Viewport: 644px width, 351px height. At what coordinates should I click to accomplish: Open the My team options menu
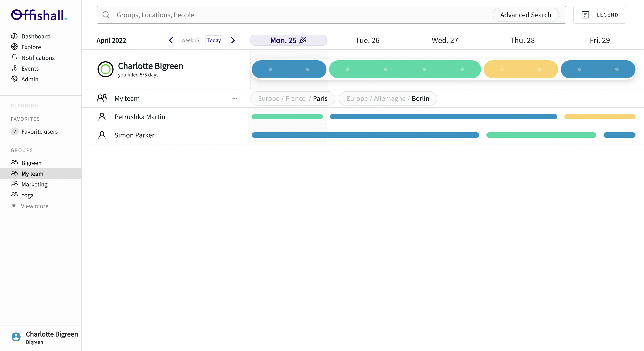coord(235,99)
